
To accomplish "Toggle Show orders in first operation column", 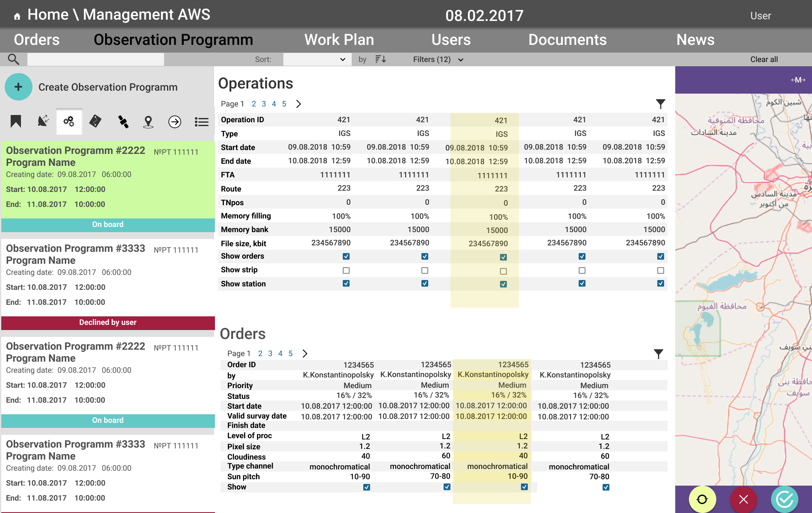I will pos(346,256).
